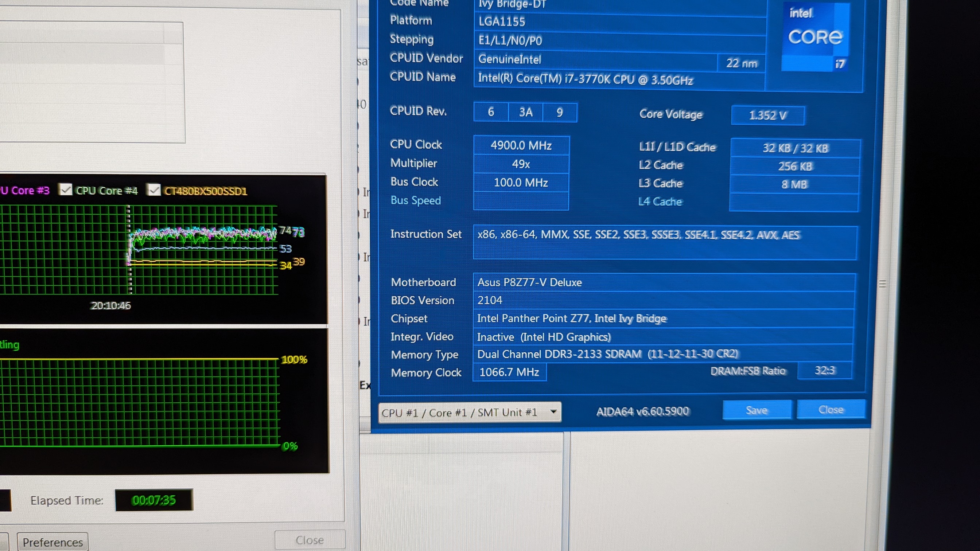This screenshot has height=551, width=980.
Task: Click the CPU Core #3 legend label
Action: [x=25, y=190]
